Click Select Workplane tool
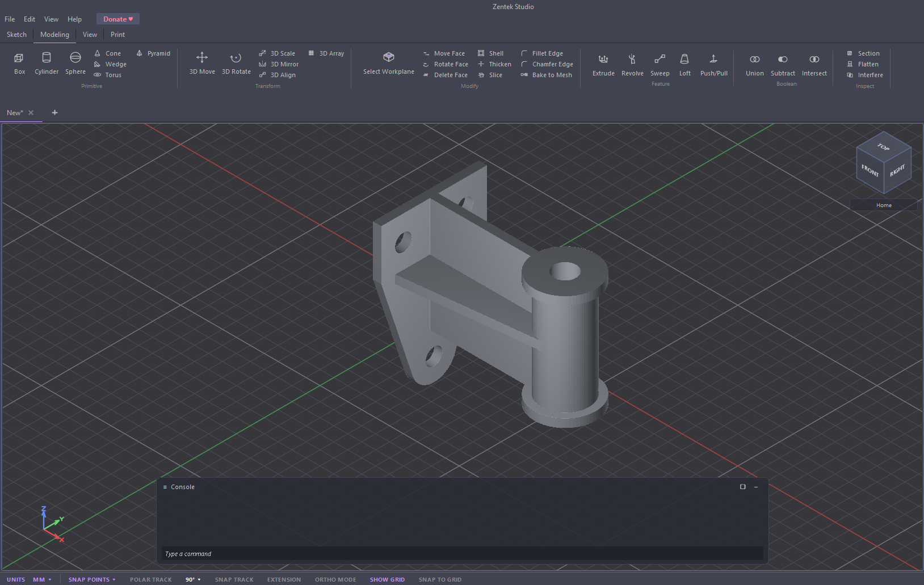Image resolution: width=924 pixels, height=585 pixels. click(389, 63)
